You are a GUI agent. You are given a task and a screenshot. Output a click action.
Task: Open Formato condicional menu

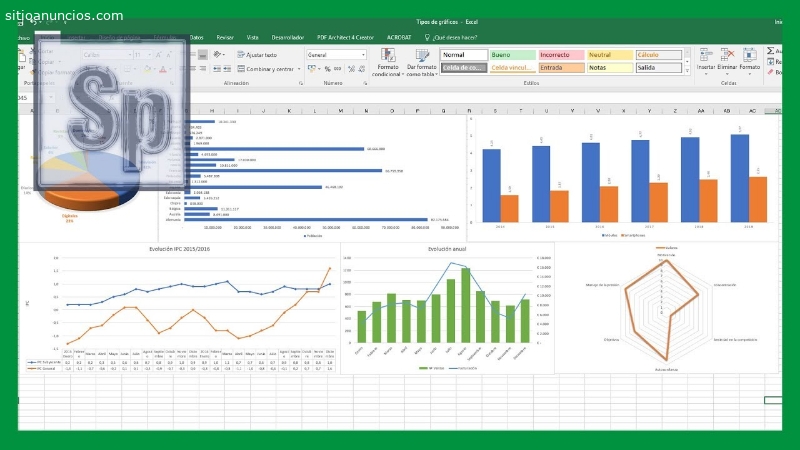[x=388, y=63]
